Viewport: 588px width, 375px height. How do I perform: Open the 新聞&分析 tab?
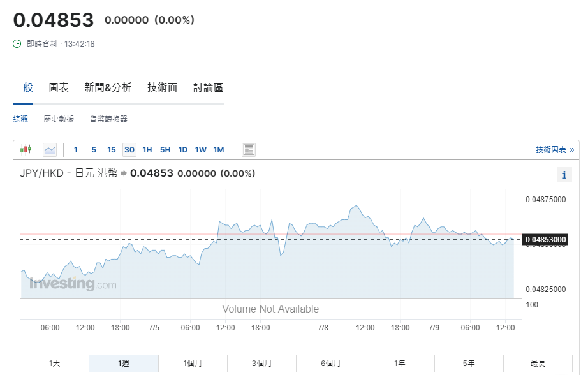click(108, 88)
